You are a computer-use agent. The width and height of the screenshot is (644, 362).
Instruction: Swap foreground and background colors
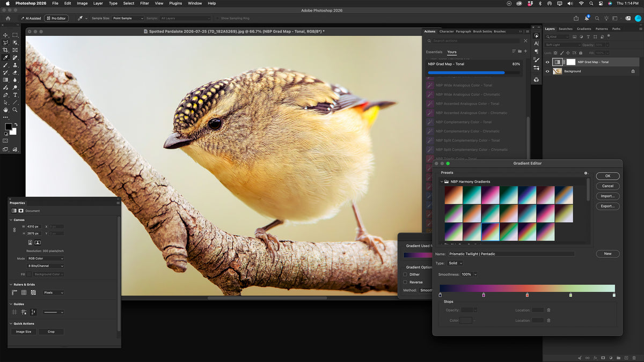coord(15,125)
